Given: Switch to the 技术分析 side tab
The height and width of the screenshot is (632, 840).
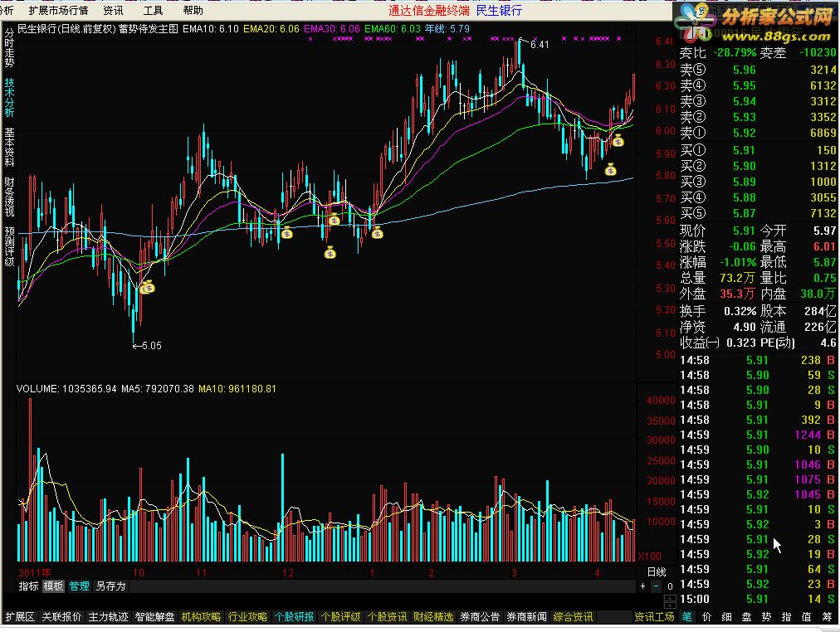Looking at the screenshot, I should [x=9, y=97].
